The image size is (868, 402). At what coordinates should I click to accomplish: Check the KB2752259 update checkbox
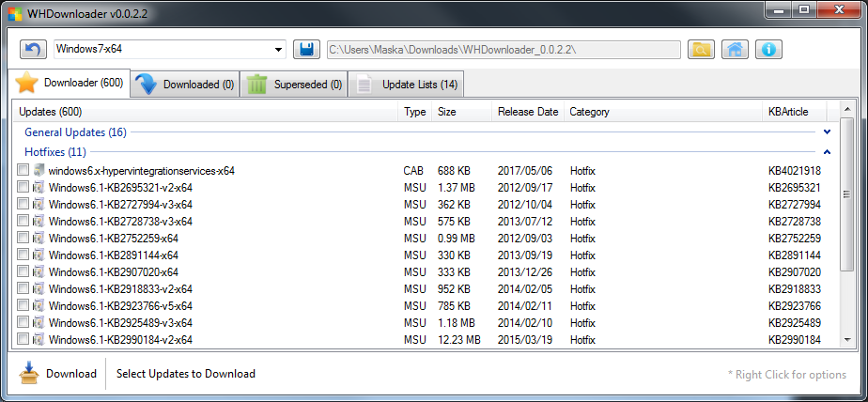pos(23,237)
